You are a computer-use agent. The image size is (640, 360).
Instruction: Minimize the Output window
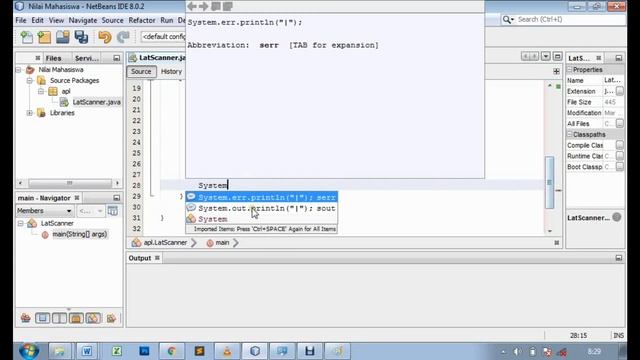(x=619, y=258)
